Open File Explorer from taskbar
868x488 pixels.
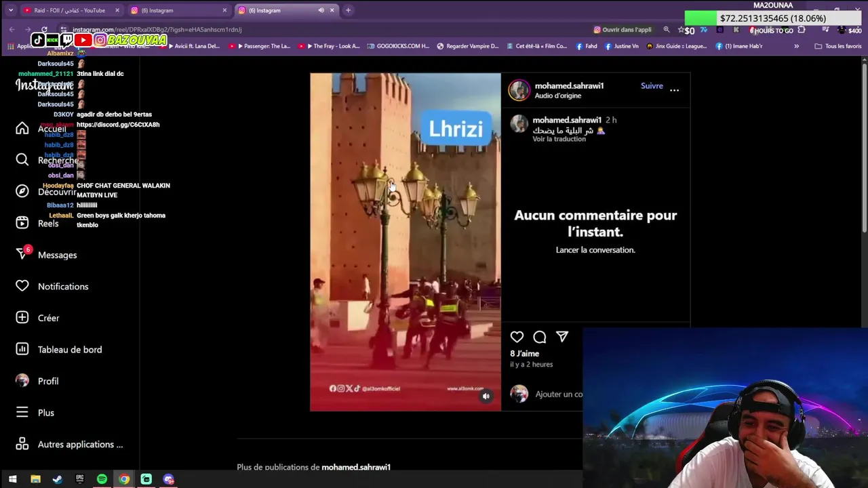(x=35, y=479)
